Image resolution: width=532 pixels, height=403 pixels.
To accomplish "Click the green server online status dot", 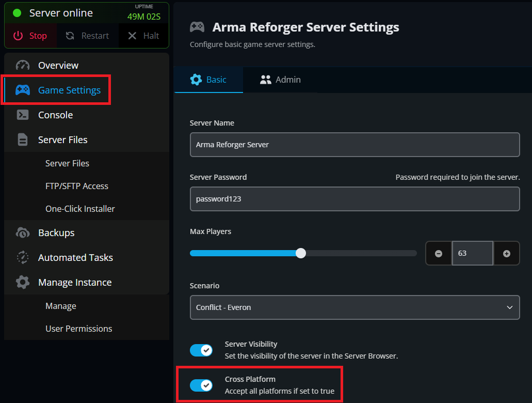I will [17, 13].
